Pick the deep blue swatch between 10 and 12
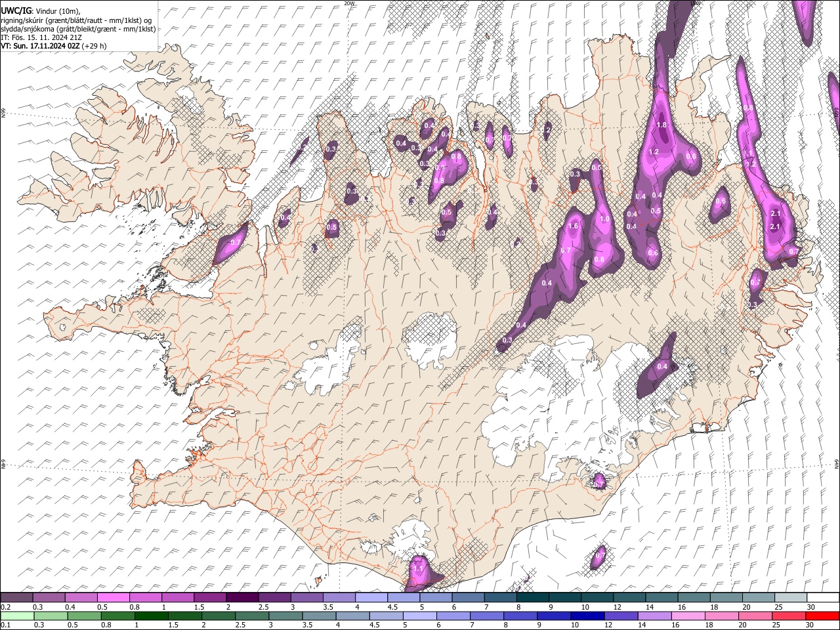The image size is (840, 630). (x=587, y=616)
